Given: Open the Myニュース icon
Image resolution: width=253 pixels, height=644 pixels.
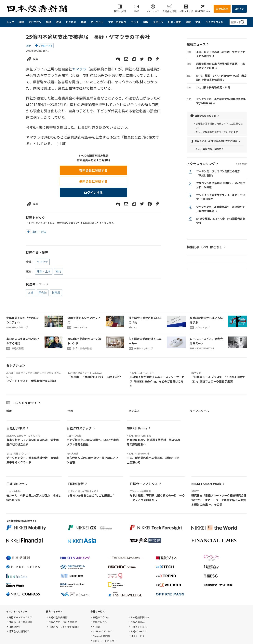Looking at the screenshot, I should (153, 7).
